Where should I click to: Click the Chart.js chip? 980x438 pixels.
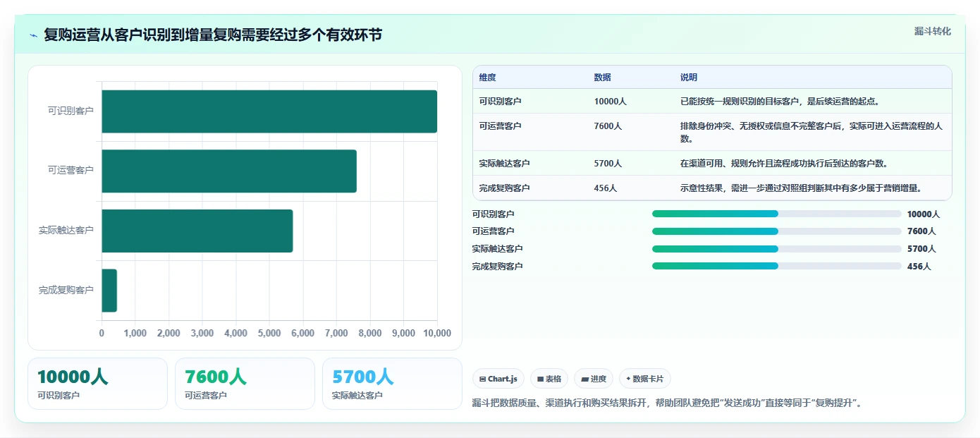498,379
